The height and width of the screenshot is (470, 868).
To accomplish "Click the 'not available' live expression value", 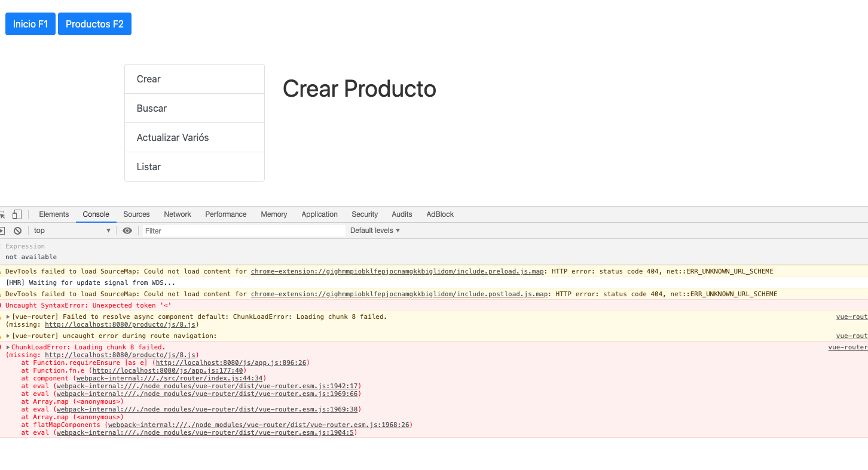I will pyautogui.click(x=31, y=257).
